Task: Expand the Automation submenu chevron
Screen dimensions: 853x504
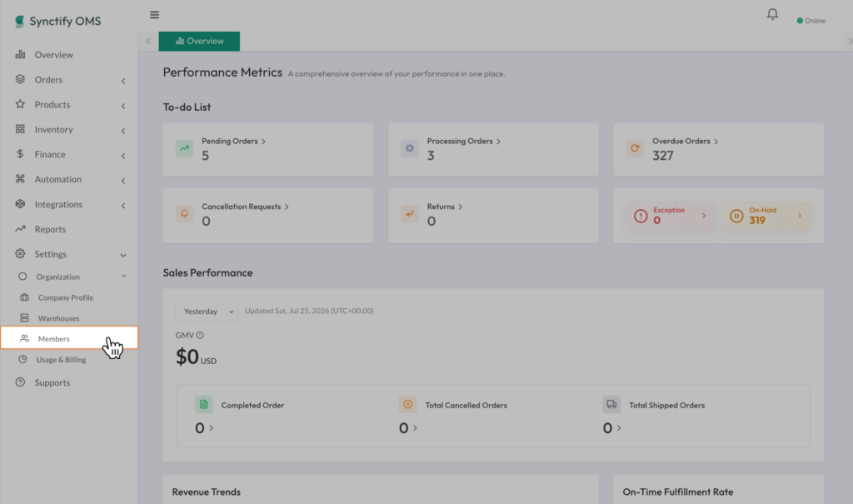Action: [123, 180]
